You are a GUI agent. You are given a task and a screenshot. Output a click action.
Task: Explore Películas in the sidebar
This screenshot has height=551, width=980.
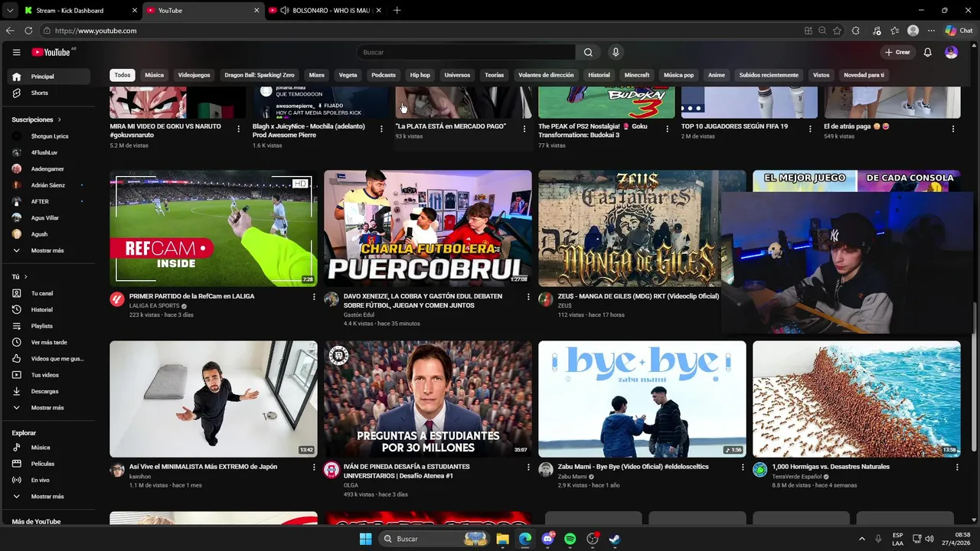[x=49, y=464]
